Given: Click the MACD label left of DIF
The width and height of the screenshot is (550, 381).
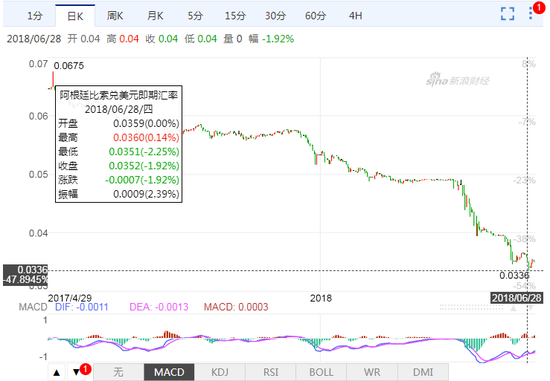Looking at the screenshot, I should [33, 307].
